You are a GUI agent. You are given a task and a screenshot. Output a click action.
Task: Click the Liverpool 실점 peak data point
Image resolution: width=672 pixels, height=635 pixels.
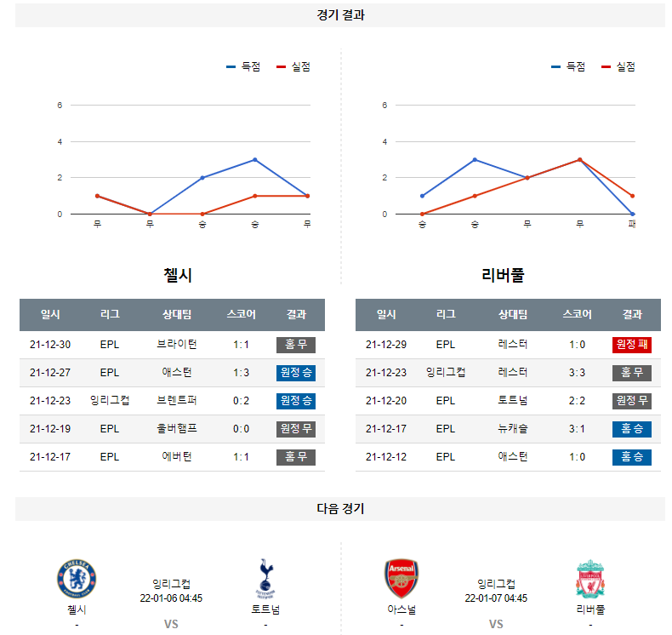580,159
